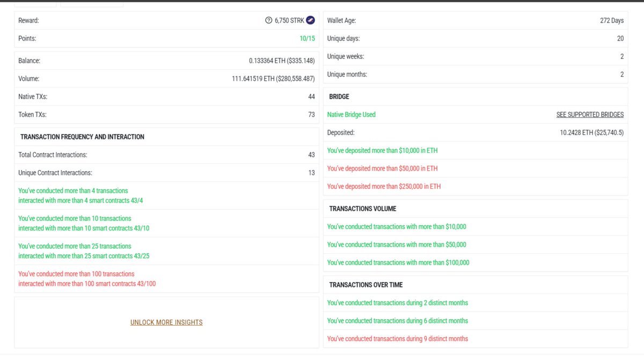Click the STRK token logo icon
The image size is (644, 362).
click(311, 20)
